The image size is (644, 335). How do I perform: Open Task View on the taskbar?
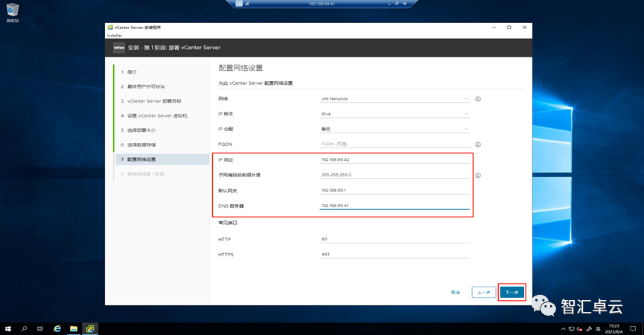40,329
